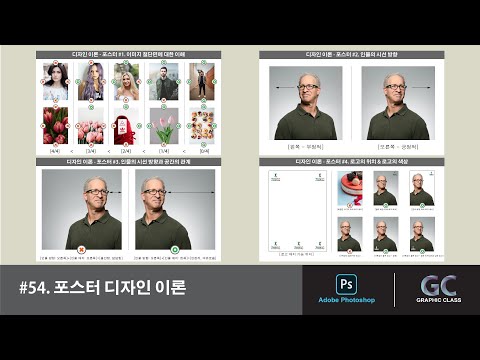Select the close-up red tulips thumbnail
Image resolution: width=480 pixels, height=360 pixels.
55,126
